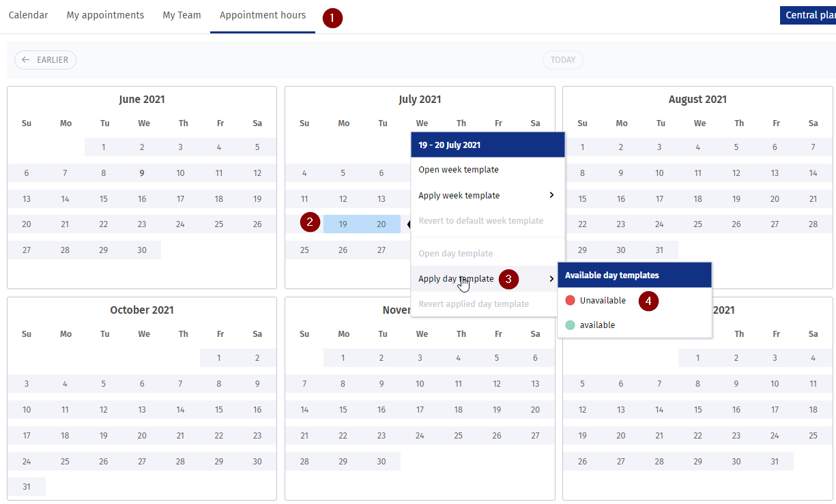Select July 19 in the calendar
Screen dimensions: 836x504
pyautogui.click(x=343, y=224)
